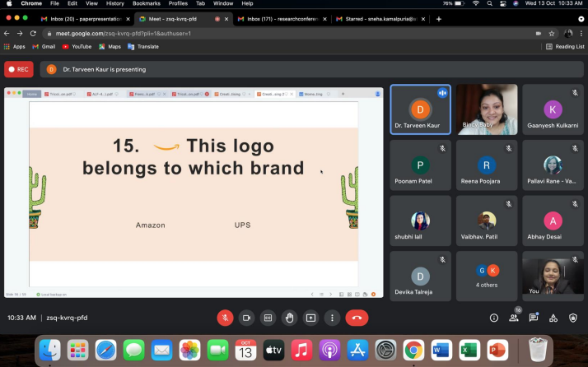
Task: Open Control Center in menu bar
Action: [x=503, y=3]
